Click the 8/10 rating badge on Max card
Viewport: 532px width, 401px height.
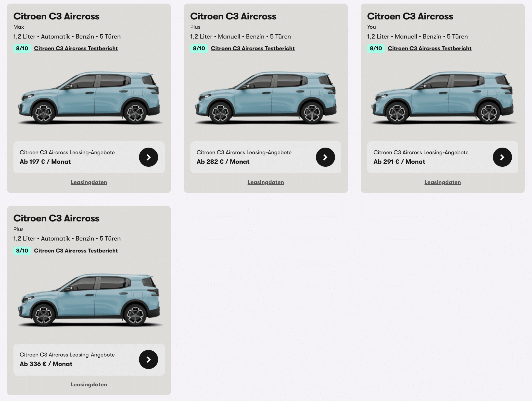22,48
